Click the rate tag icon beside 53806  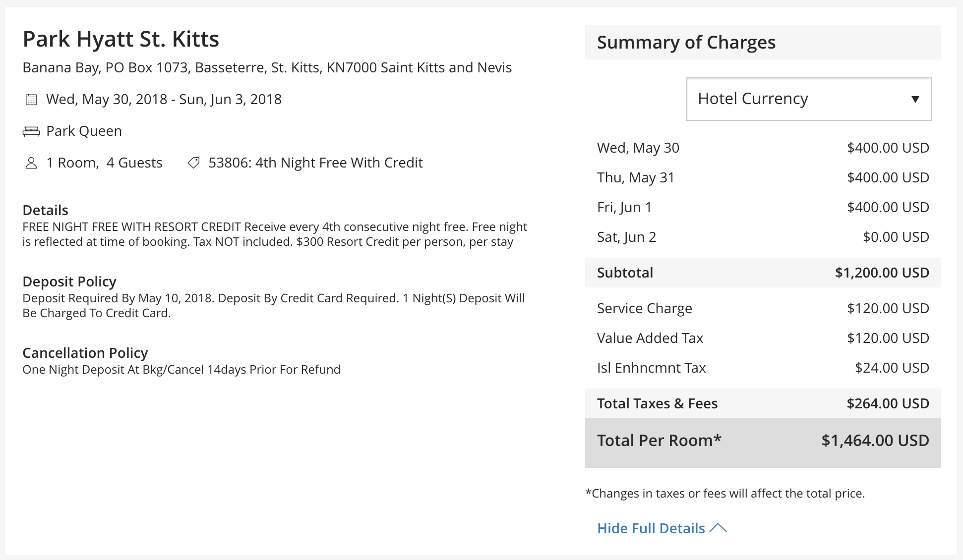(194, 163)
